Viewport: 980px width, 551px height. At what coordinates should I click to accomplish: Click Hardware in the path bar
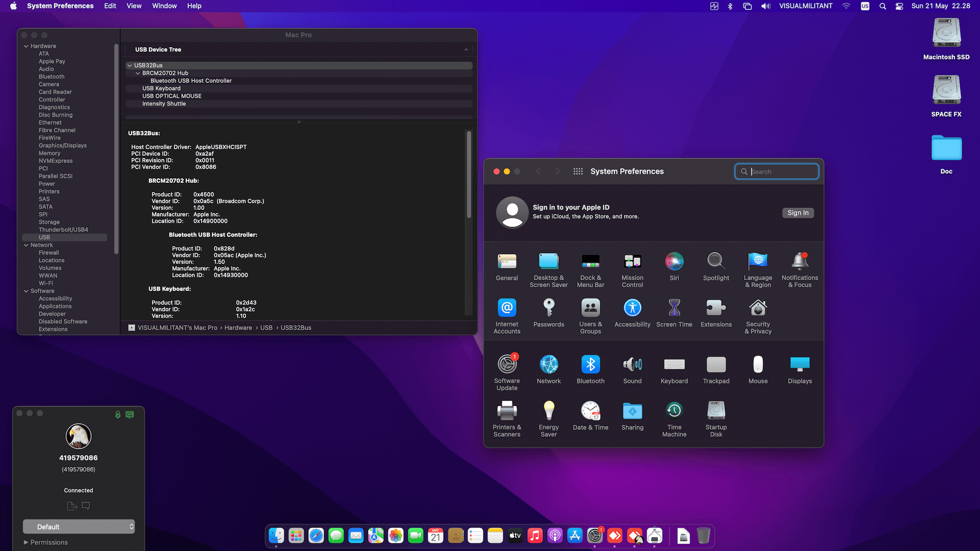click(238, 328)
